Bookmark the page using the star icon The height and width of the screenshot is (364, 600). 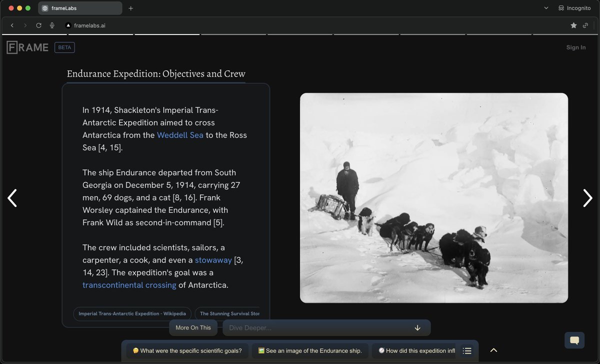(574, 25)
